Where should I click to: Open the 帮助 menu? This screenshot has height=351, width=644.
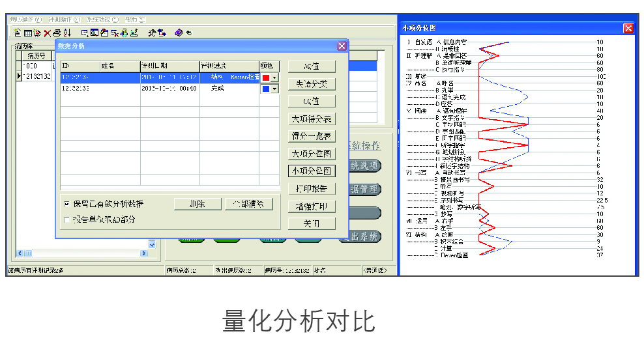[x=135, y=20]
